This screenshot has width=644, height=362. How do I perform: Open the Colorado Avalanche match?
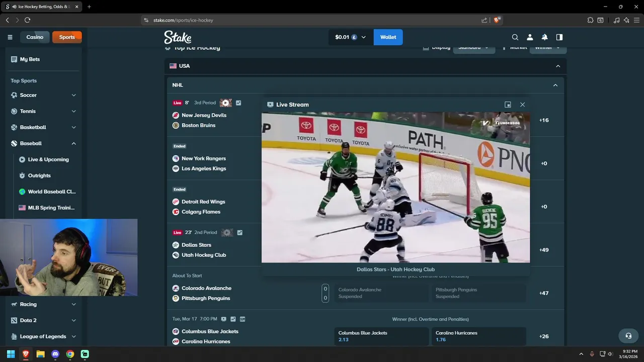click(x=206, y=288)
